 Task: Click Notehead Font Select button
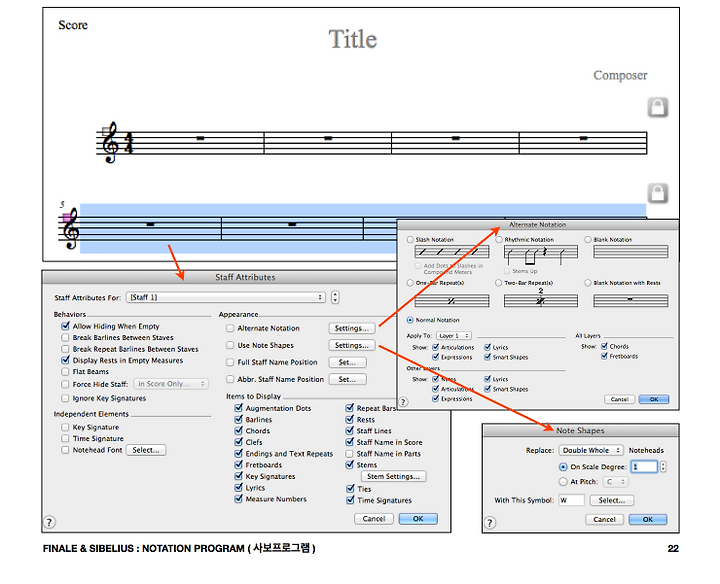pos(146,450)
